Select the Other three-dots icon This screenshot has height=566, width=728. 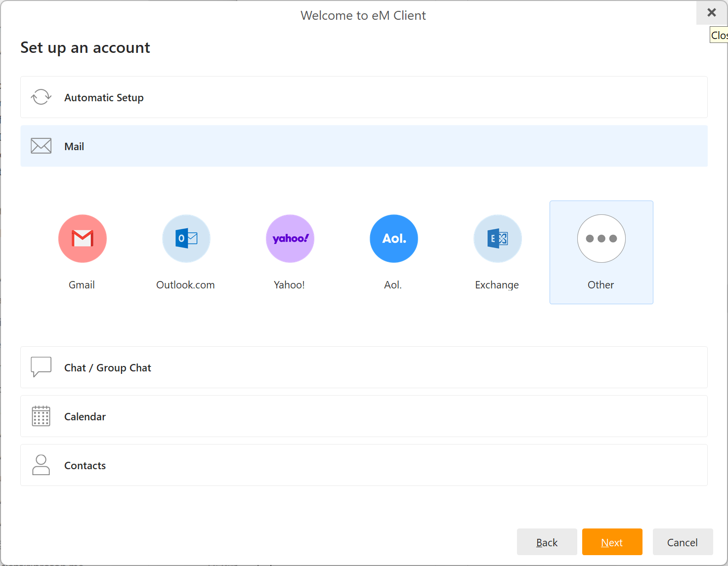point(601,239)
